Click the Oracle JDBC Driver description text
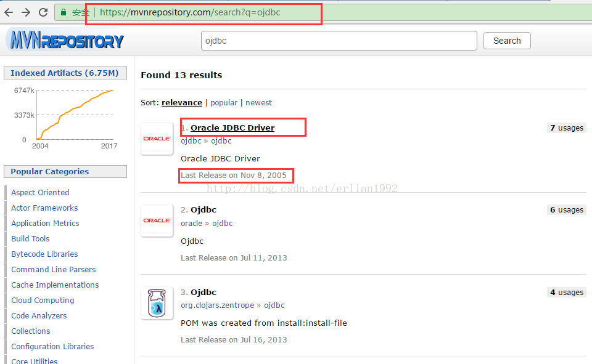 (221, 159)
